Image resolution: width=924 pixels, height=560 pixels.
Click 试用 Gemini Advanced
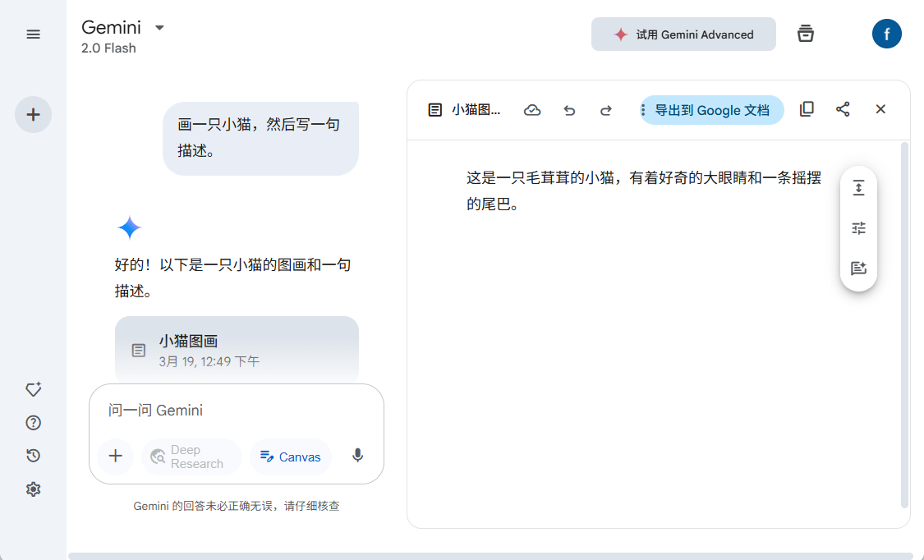point(683,34)
